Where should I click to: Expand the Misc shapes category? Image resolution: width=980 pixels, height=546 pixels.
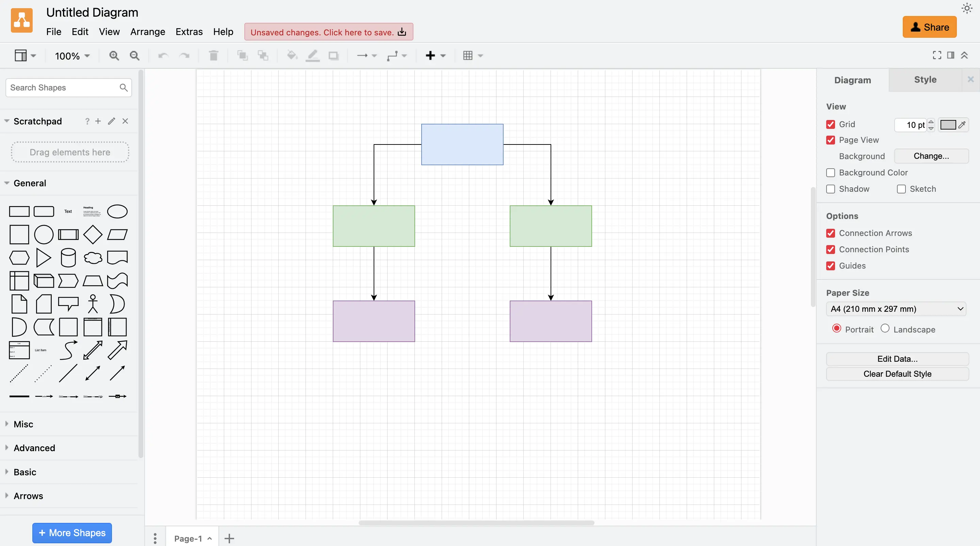click(x=23, y=424)
